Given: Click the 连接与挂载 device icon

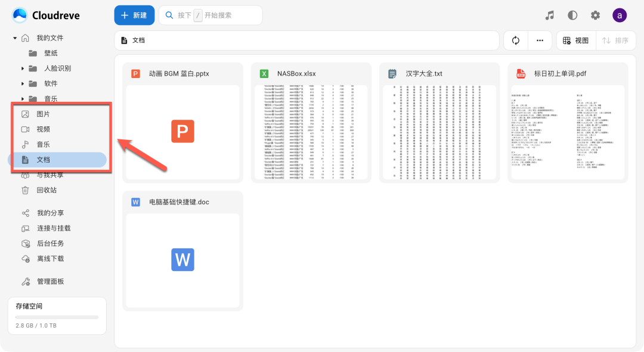Looking at the screenshot, I should [26, 229].
